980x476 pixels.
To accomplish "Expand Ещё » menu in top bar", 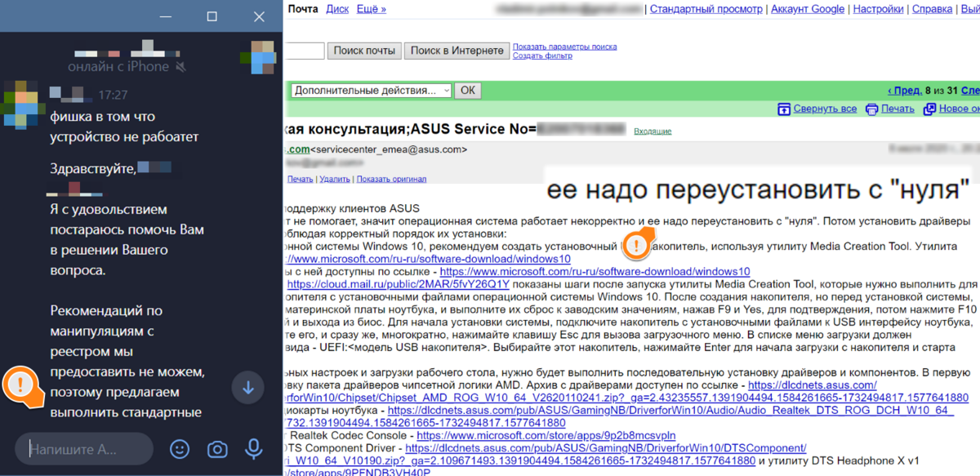I will click(x=372, y=9).
